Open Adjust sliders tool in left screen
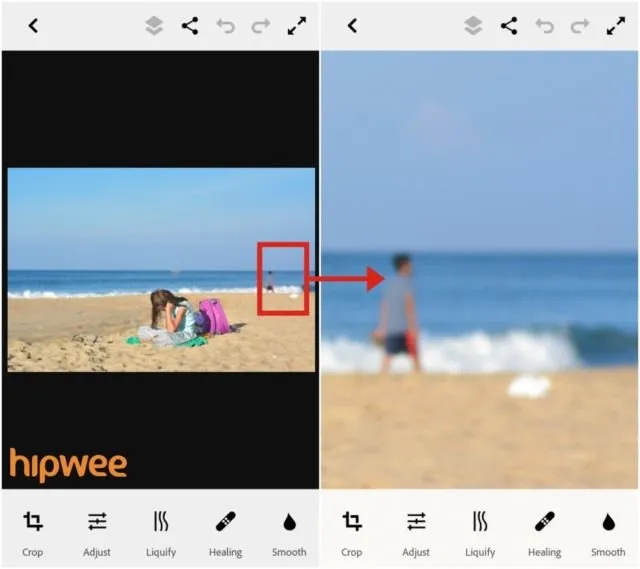 [97, 533]
